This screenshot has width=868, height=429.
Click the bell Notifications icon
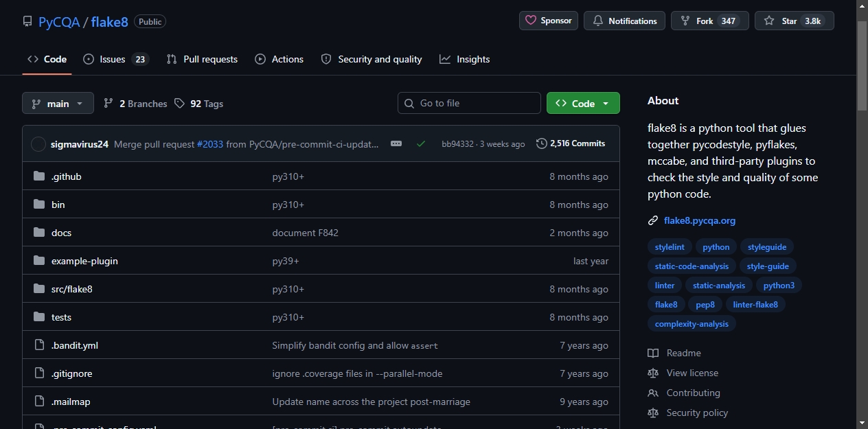tap(597, 21)
